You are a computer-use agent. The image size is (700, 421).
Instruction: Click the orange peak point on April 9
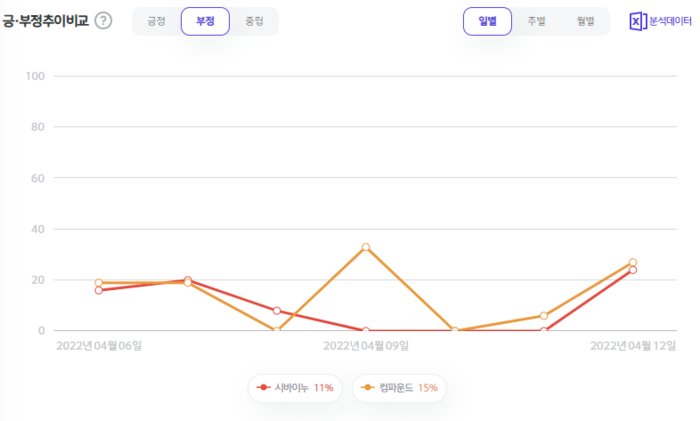pos(366,247)
